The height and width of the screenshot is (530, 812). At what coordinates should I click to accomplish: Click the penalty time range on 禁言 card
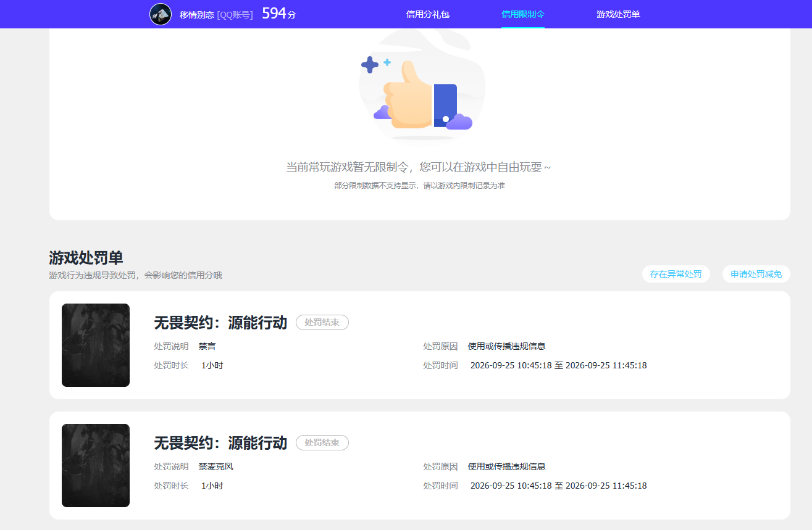559,365
